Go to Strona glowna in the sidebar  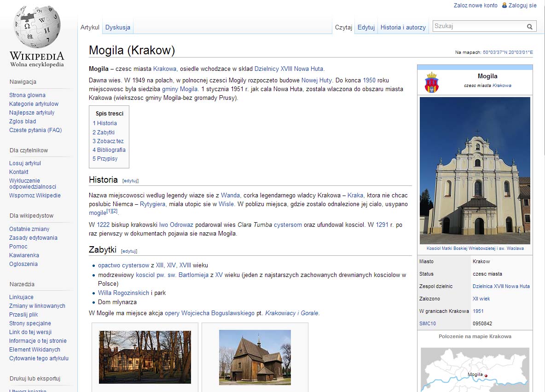28,95
